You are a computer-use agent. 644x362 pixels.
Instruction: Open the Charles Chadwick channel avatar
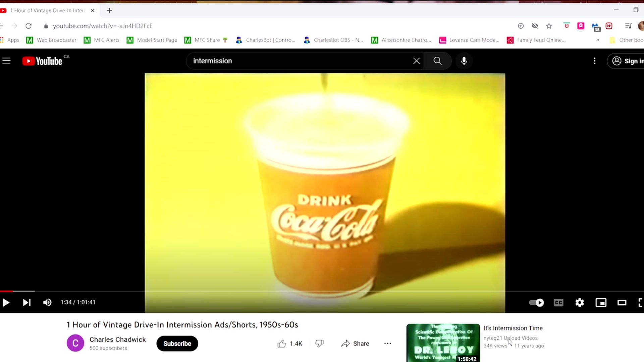point(75,343)
